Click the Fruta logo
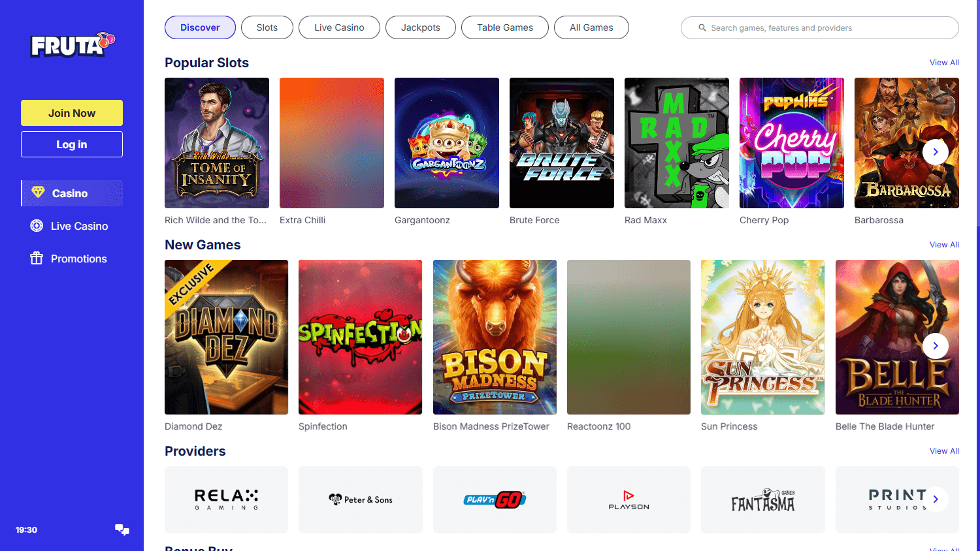 click(x=71, y=45)
